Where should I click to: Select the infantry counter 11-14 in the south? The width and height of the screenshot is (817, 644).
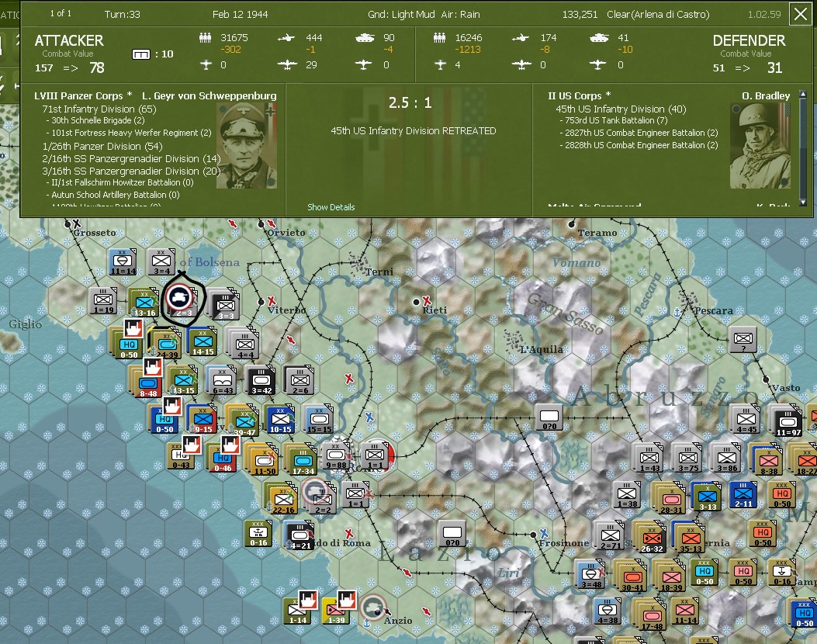click(685, 611)
